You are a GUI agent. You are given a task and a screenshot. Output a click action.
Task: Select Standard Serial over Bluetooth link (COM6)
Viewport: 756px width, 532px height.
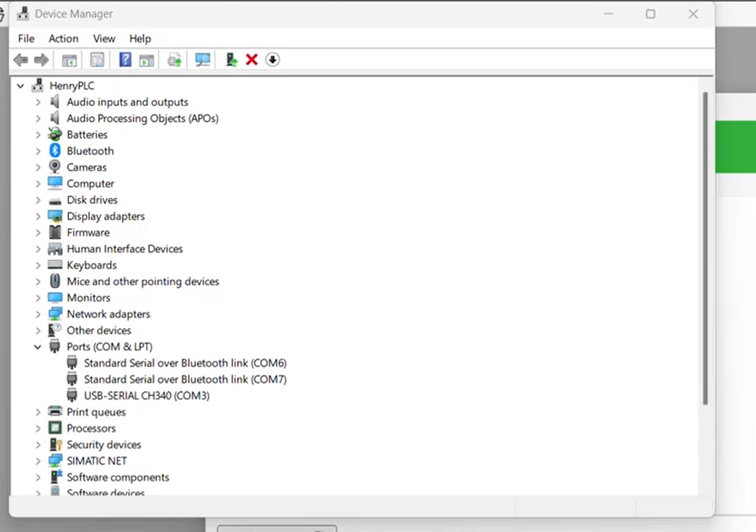coord(185,363)
